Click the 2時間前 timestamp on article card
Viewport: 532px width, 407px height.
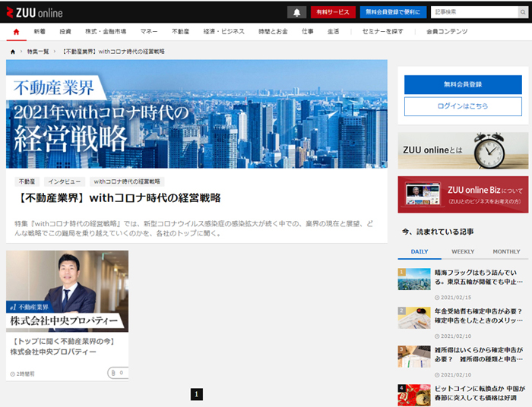tap(22, 374)
